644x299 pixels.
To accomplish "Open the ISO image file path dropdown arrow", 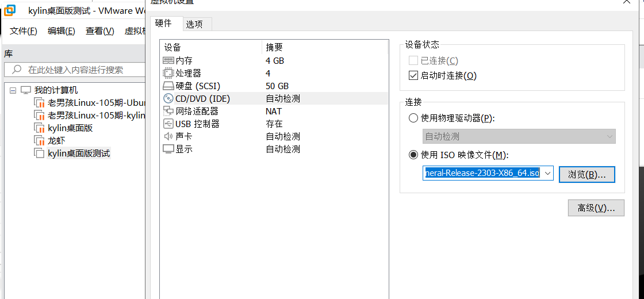I will tap(547, 173).
